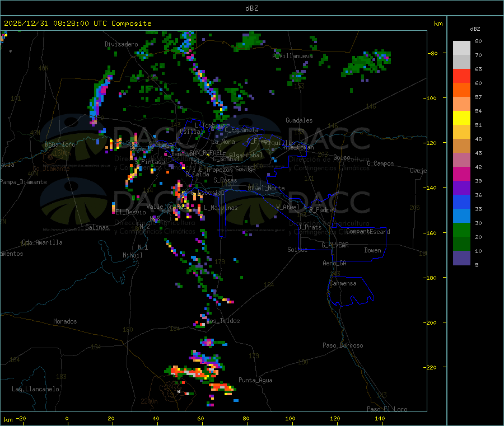Click the Bowen location label
This screenshot has height=426, width=504.
[372, 250]
